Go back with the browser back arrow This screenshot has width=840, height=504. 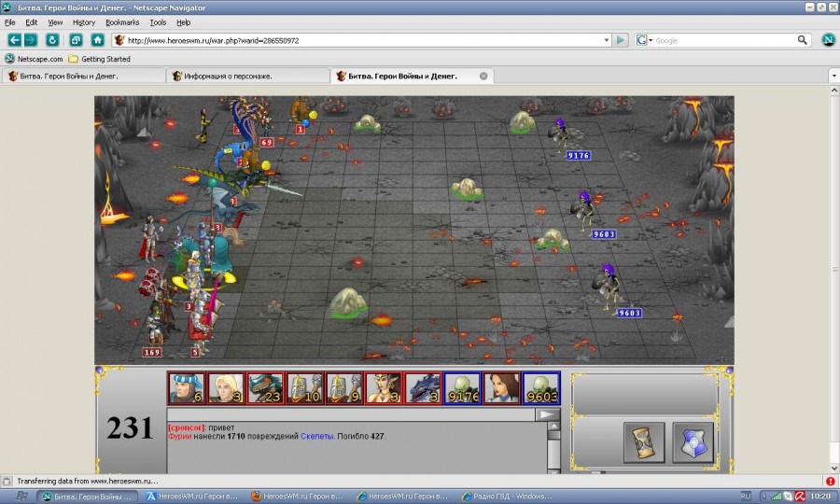(14, 39)
